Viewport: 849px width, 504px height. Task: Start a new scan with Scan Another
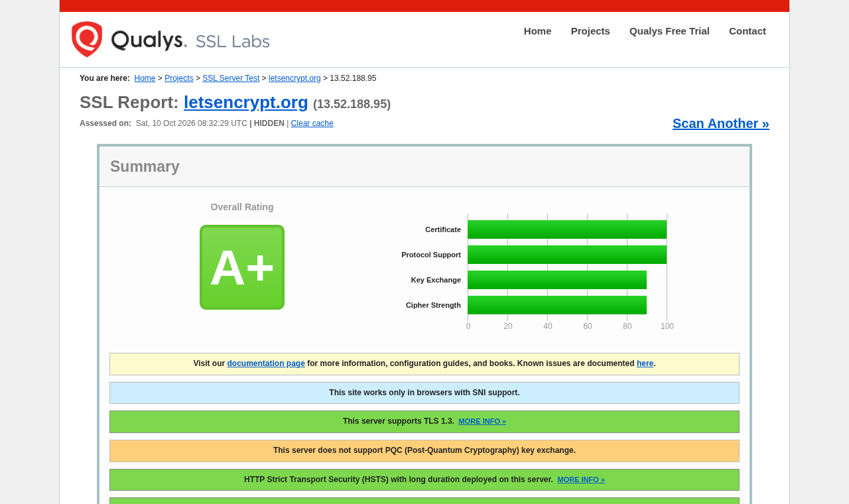coord(721,123)
